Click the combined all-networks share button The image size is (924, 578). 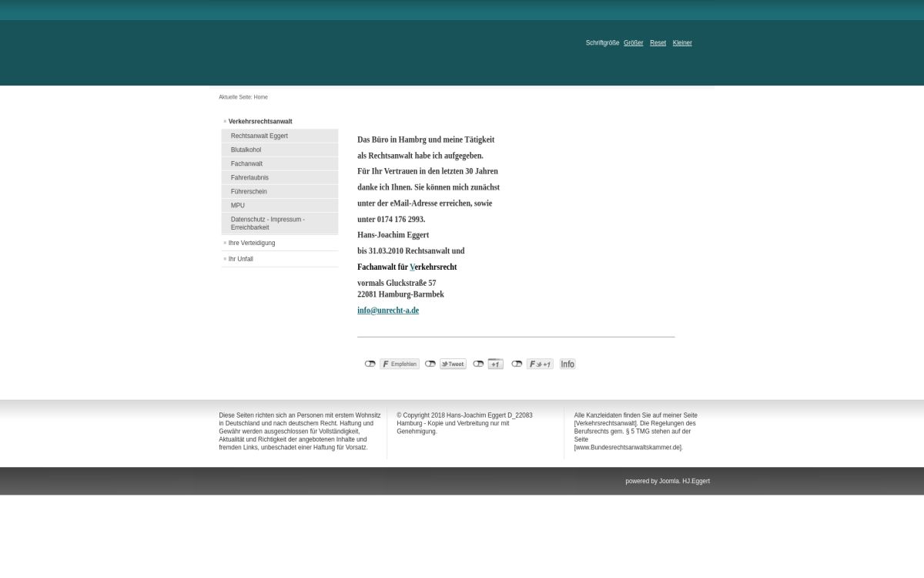pyautogui.click(x=540, y=364)
